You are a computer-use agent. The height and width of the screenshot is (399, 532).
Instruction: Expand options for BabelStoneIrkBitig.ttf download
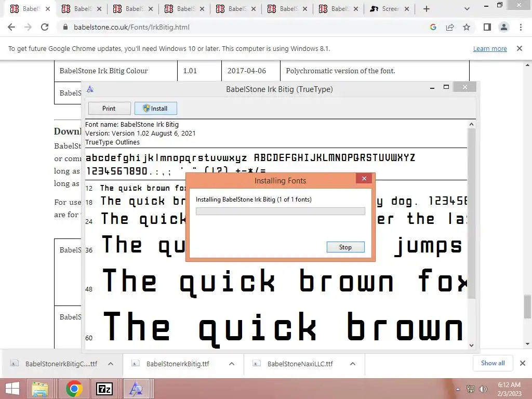click(232, 364)
